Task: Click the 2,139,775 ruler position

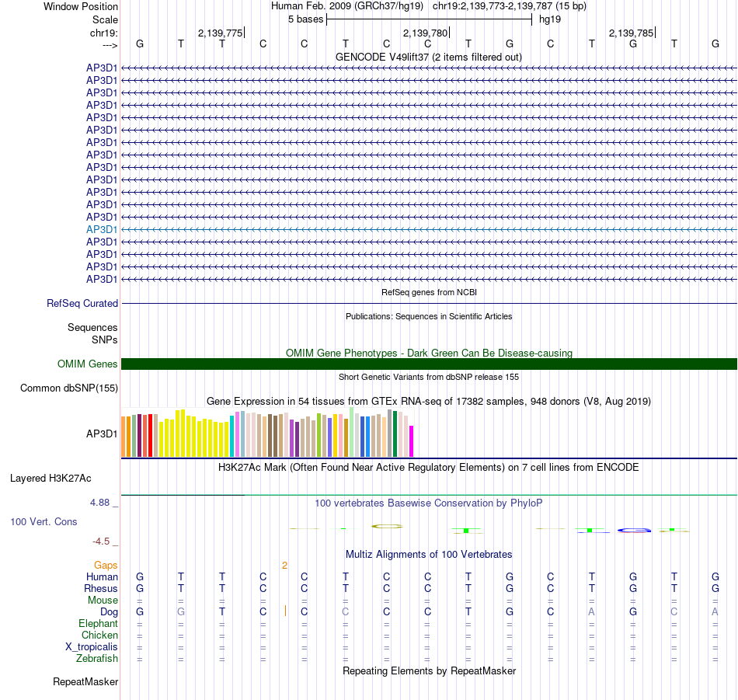Action: point(220,33)
